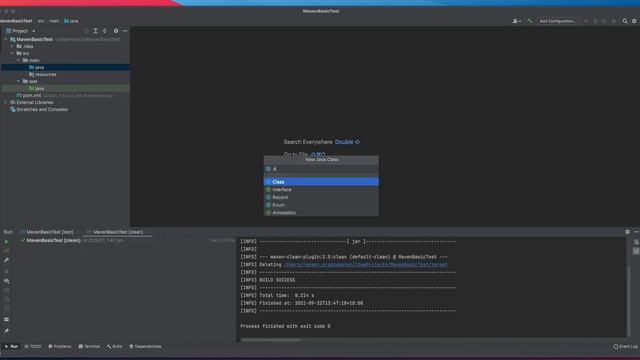640x360 pixels.
Task: Collapse the src folder
Action: click(x=12, y=53)
